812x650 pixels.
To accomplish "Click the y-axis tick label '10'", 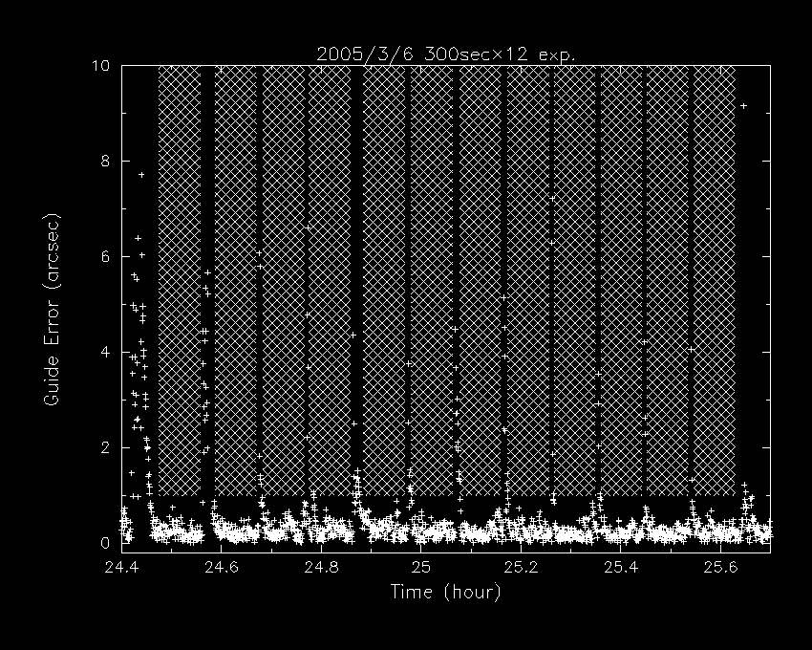I will click(100, 66).
